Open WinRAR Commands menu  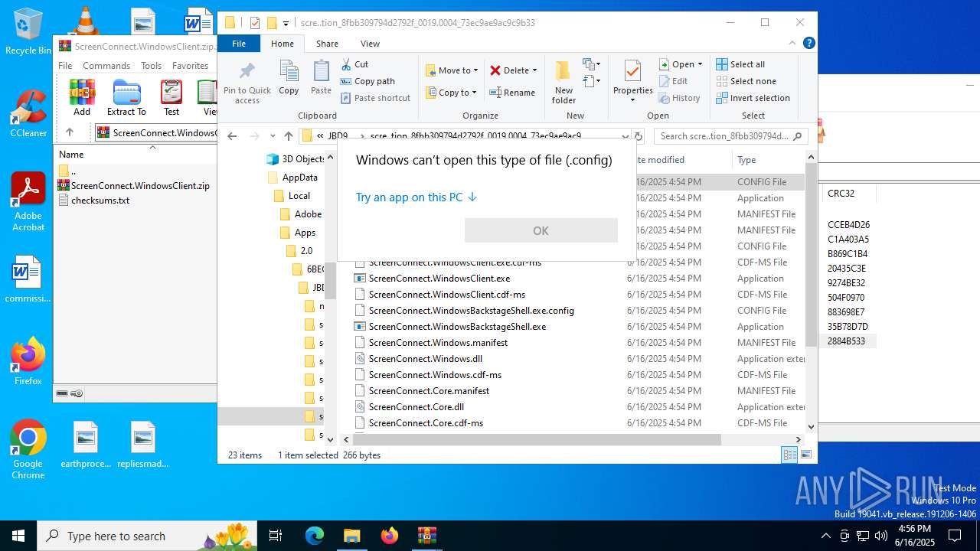tap(106, 66)
